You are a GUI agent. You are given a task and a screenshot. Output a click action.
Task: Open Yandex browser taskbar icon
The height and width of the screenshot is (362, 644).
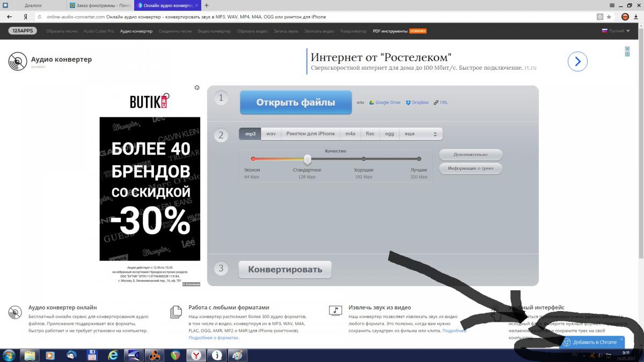196,355
